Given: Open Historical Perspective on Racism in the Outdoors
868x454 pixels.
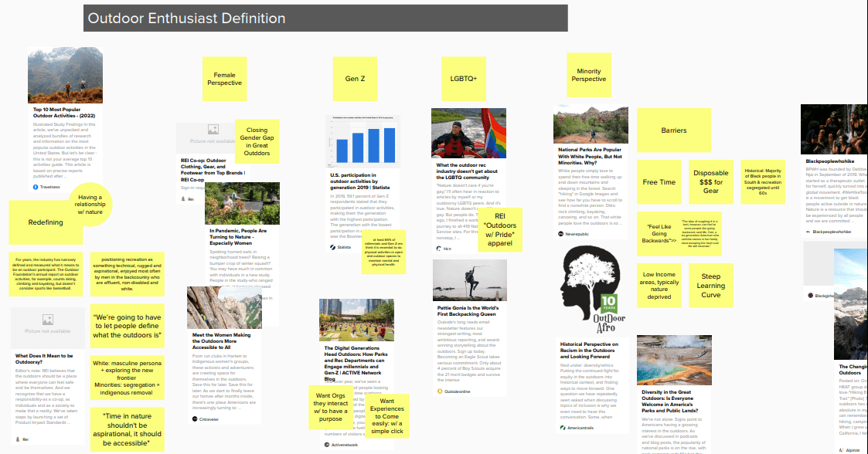Looking at the screenshot, I should pos(589,351).
